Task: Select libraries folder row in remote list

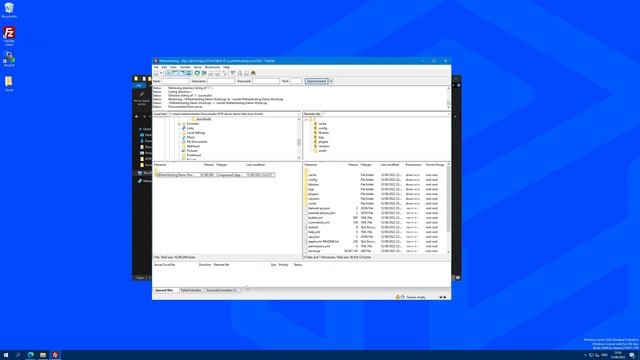Action: (375, 184)
